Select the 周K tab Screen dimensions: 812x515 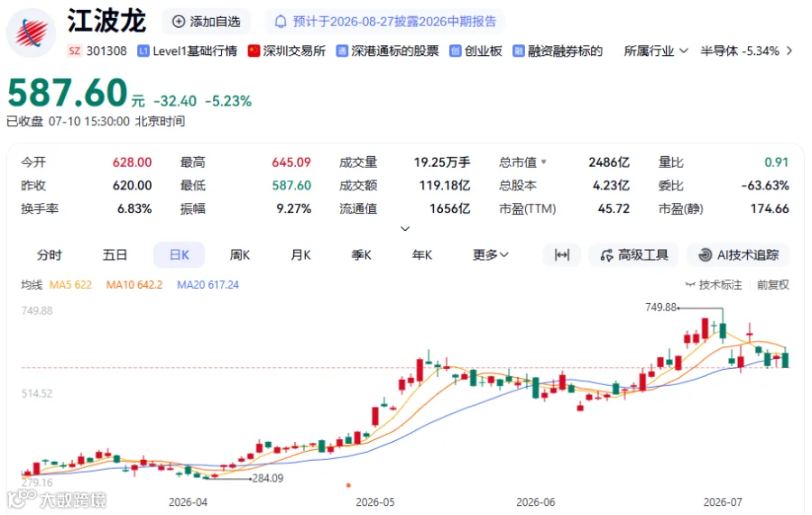point(240,255)
